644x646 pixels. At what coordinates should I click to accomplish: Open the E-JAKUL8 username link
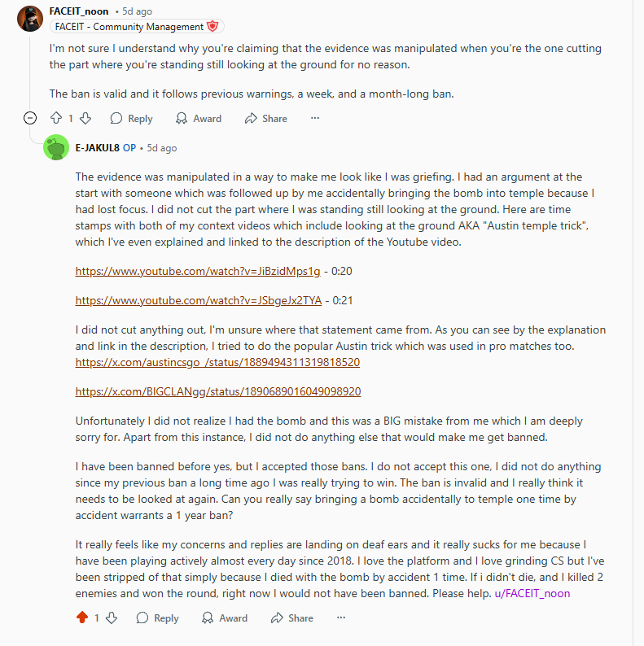[98, 148]
